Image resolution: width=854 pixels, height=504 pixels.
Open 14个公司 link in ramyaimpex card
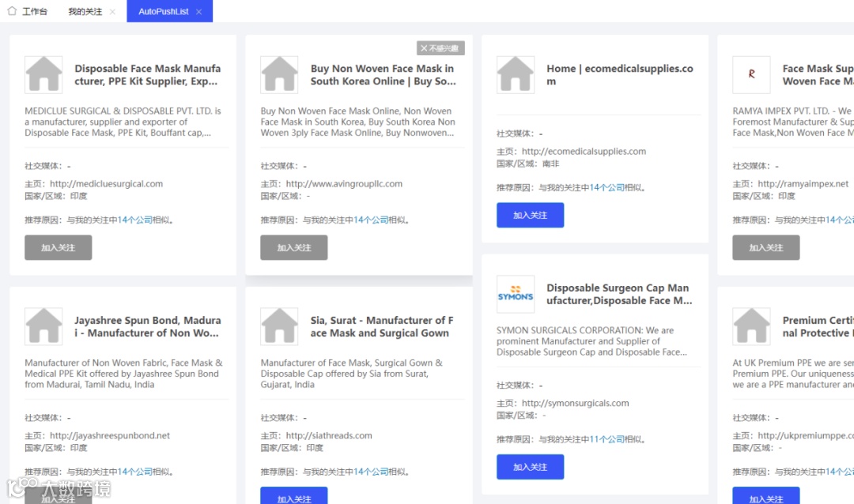pyautogui.click(x=839, y=220)
